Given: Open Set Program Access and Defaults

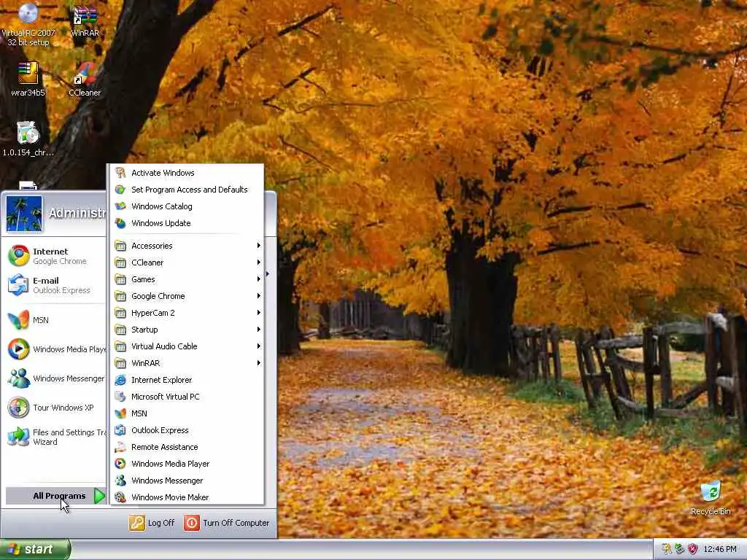Looking at the screenshot, I should pos(187,190).
